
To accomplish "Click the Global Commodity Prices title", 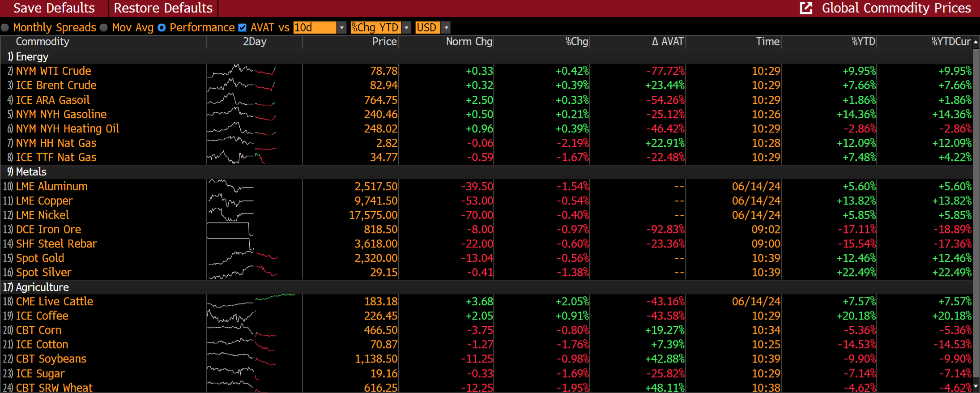I will click(896, 8).
